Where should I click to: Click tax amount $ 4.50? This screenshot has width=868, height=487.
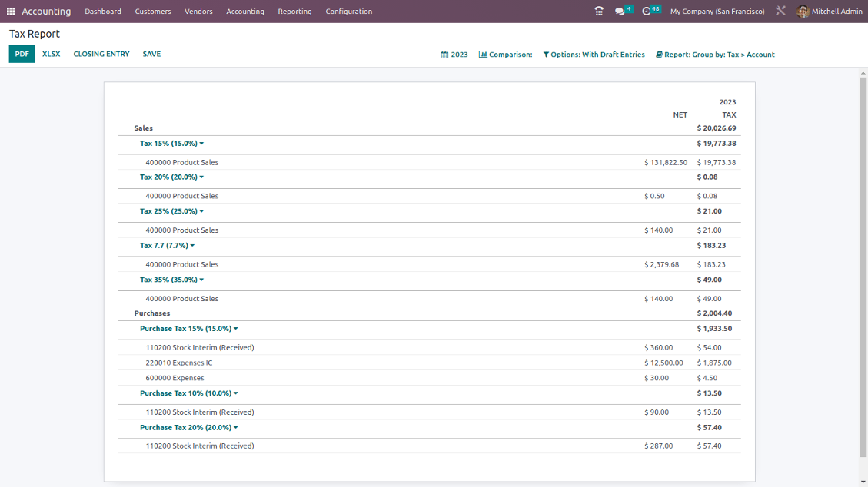[707, 378]
